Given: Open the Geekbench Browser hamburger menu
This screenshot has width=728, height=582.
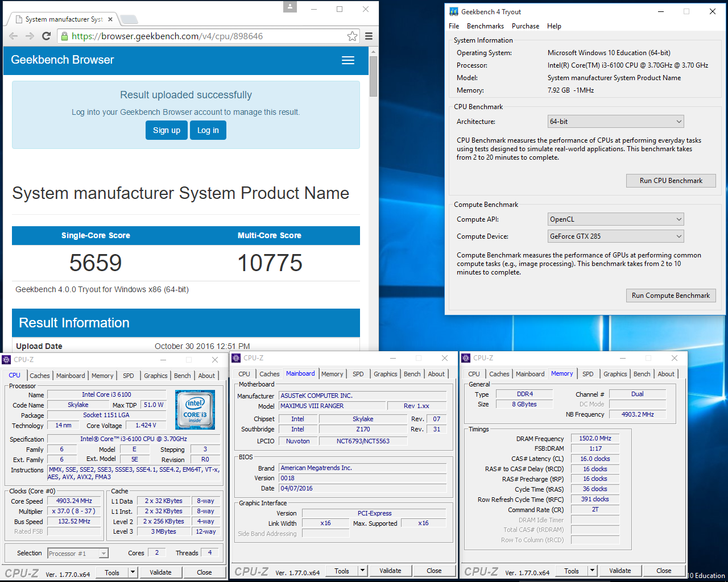Looking at the screenshot, I should [348, 60].
